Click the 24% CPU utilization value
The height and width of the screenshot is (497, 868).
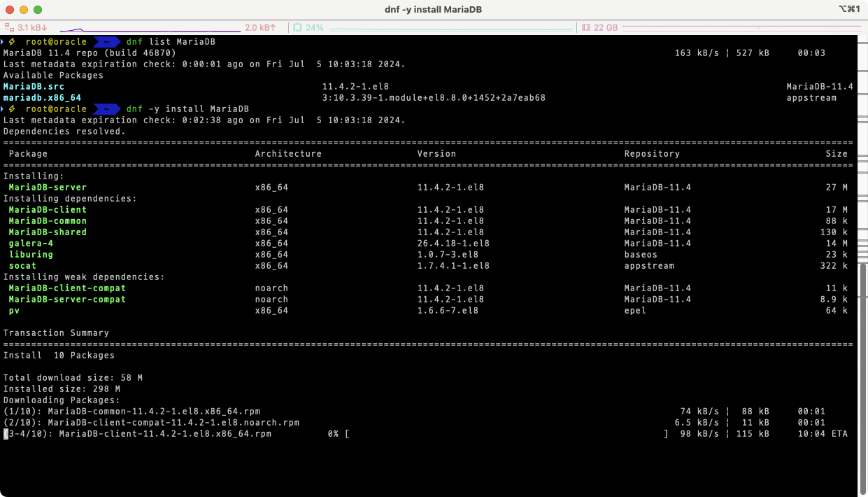tap(315, 28)
